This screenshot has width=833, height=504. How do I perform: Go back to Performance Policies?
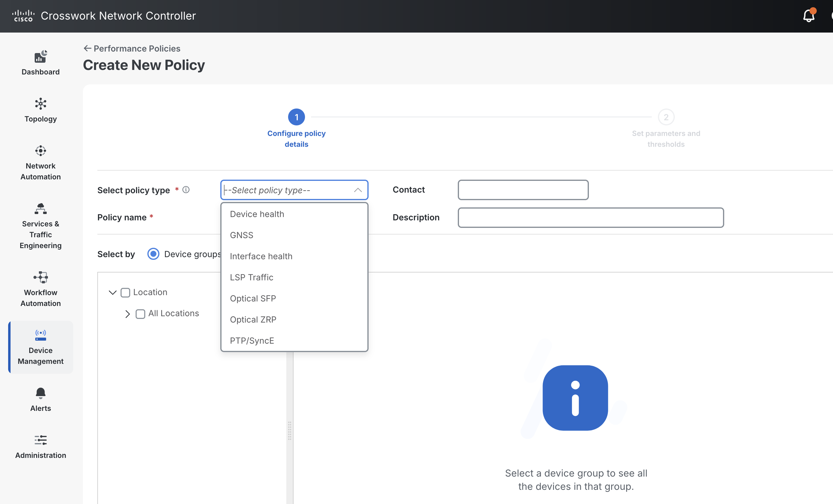[132, 48]
